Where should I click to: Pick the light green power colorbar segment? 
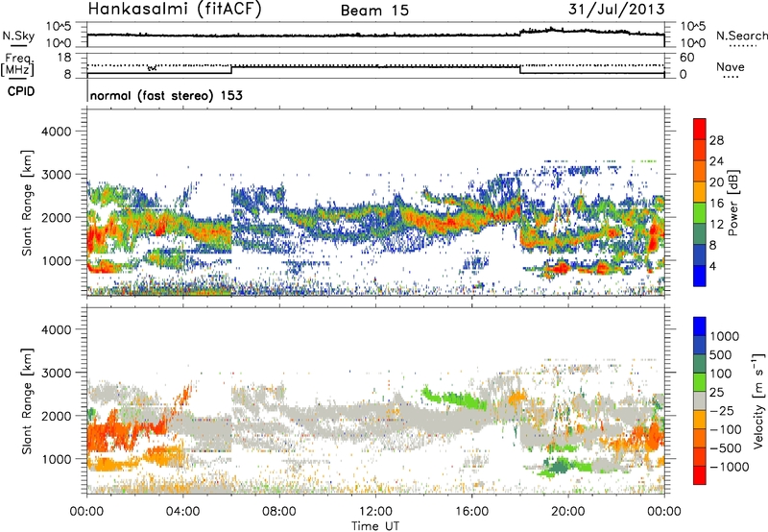[x=700, y=213]
